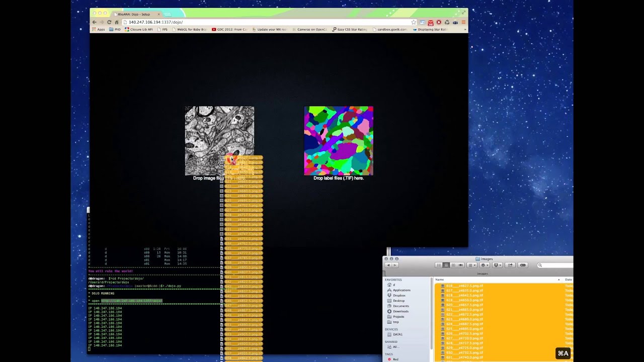644x362 pixels.
Task: Open the Displaying Star Rating bookmark
Action: tap(430, 29)
